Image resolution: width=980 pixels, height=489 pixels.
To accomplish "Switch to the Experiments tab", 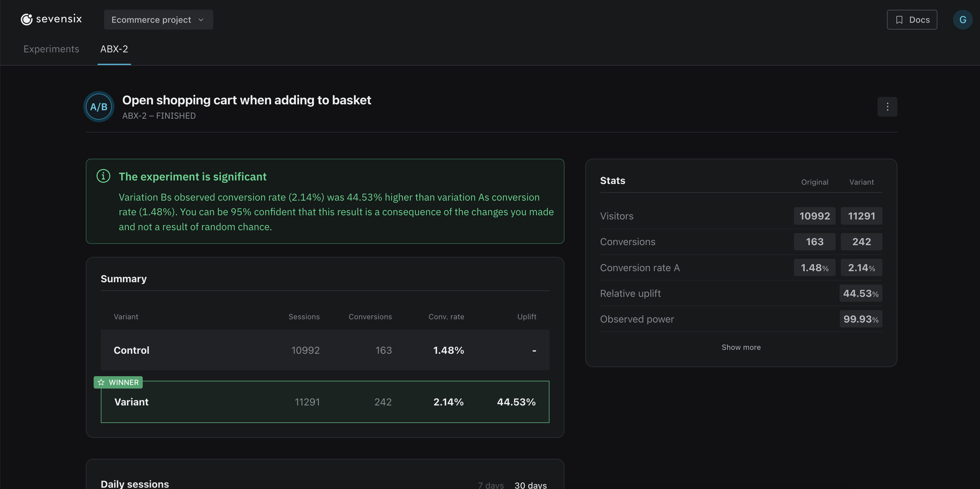I will [51, 49].
